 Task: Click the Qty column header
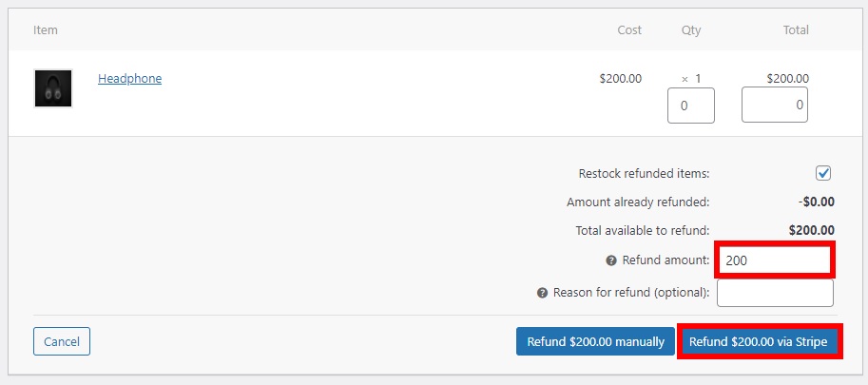691,30
